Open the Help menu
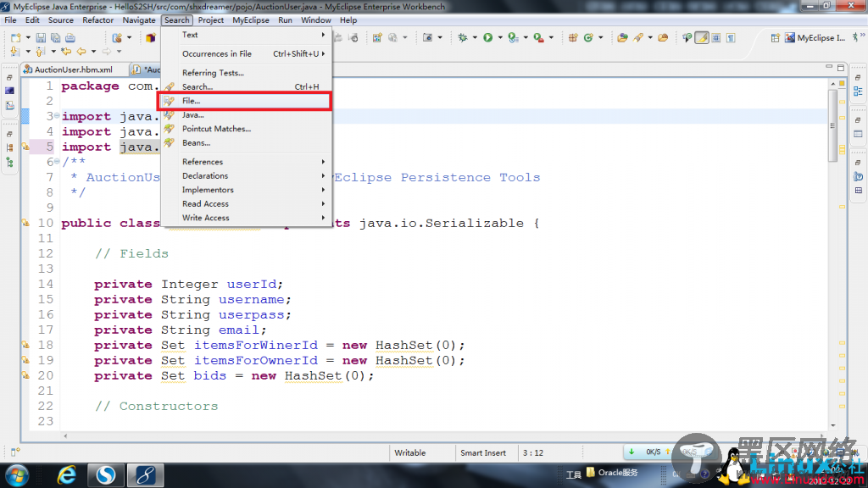This screenshot has width=868, height=488. 348,20
